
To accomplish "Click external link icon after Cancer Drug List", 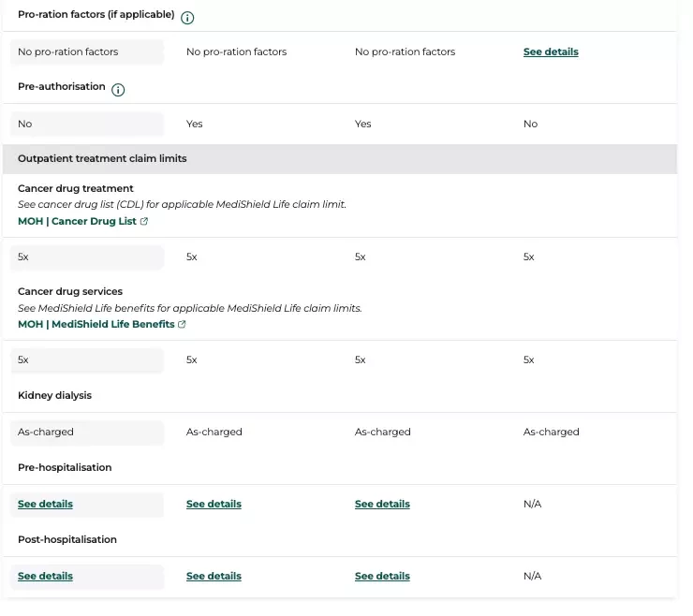I will pos(144,221).
